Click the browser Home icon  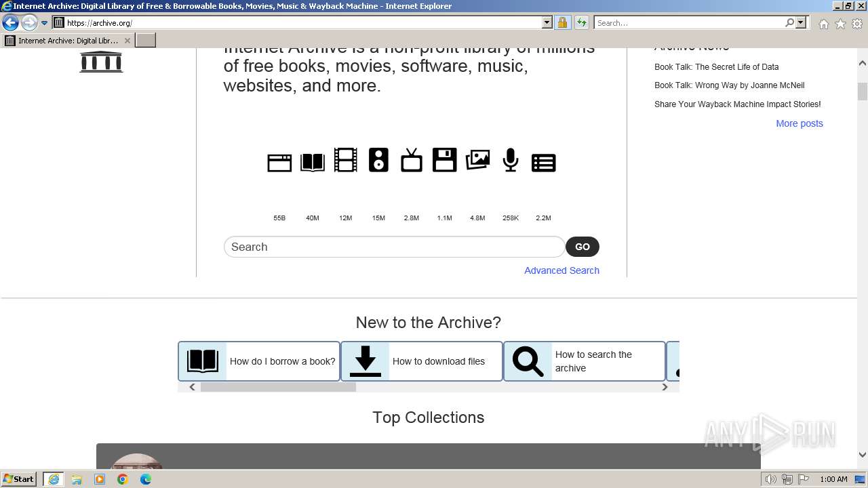[823, 24]
